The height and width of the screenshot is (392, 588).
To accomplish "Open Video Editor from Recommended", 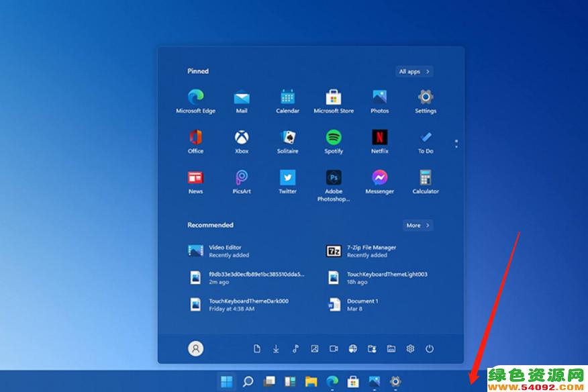I will [x=222, y=249].
